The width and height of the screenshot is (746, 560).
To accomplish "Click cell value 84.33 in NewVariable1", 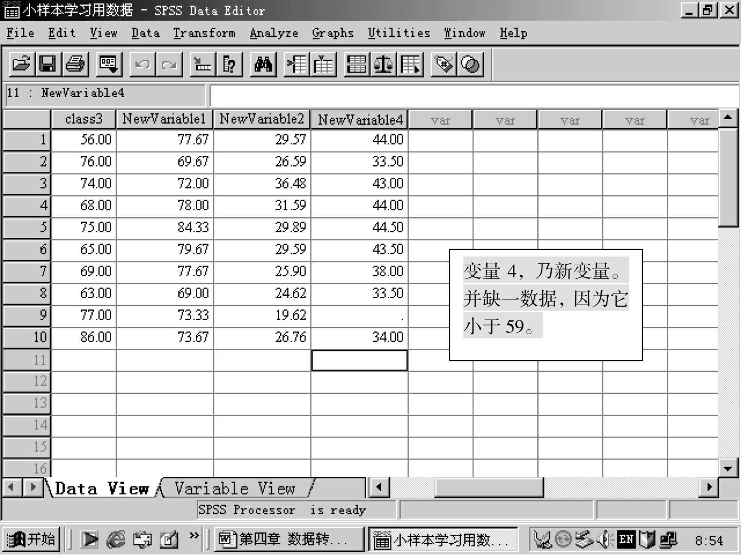I will coord(165,228).
